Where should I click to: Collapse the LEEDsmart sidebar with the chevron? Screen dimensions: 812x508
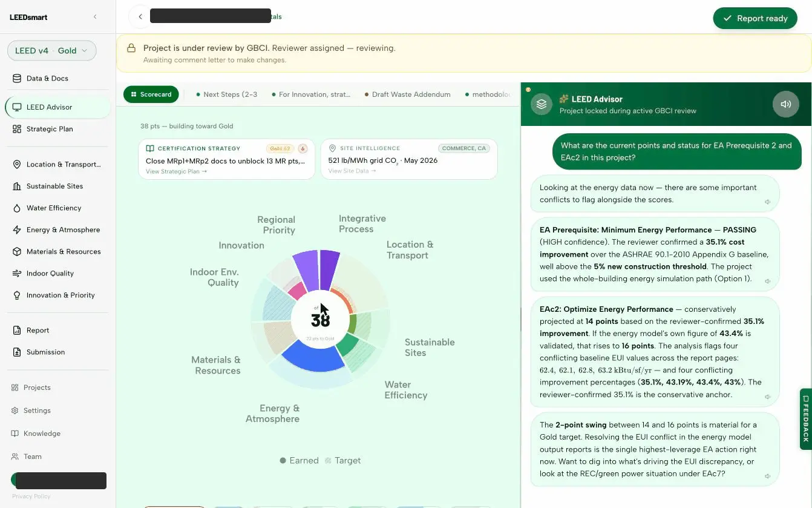pos(95,17)
